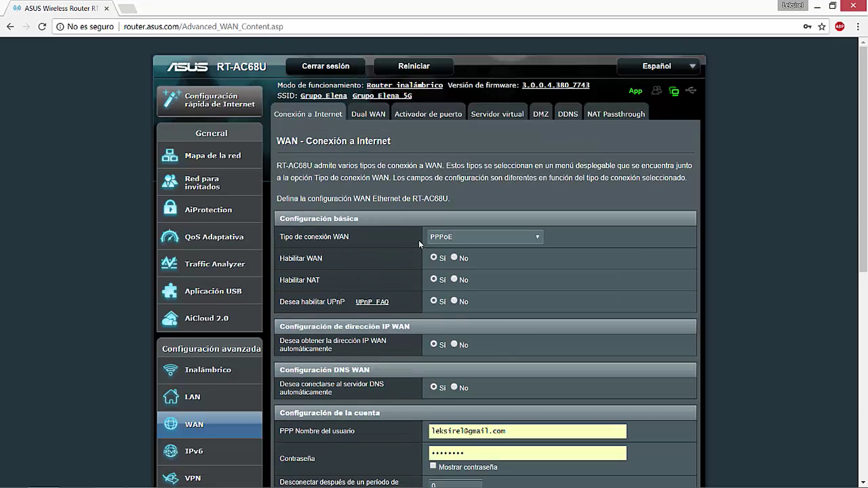Open the Aplicación USB puzzle icon
868x488 pixels.
(x=170, y=291)
